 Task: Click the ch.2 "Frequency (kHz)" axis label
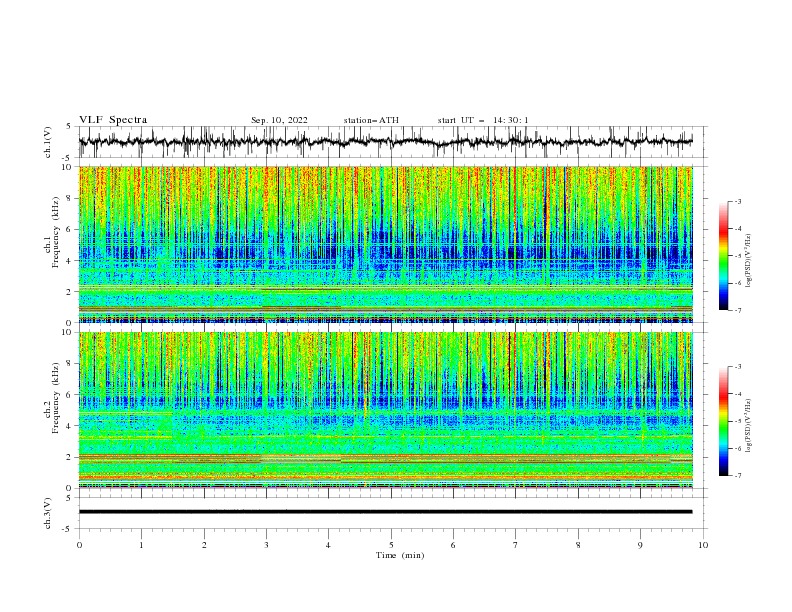[56, 398]
